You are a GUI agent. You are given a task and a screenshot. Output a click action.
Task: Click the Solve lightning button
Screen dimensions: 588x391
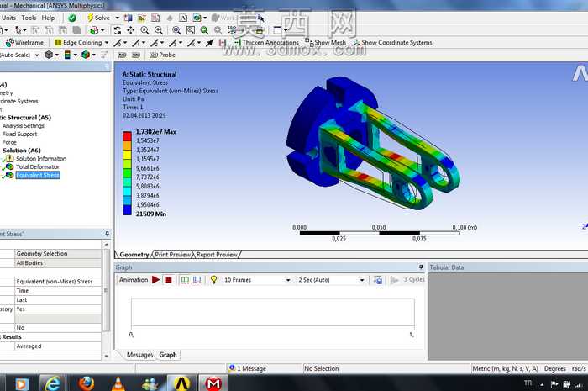[x=98, y=18]
